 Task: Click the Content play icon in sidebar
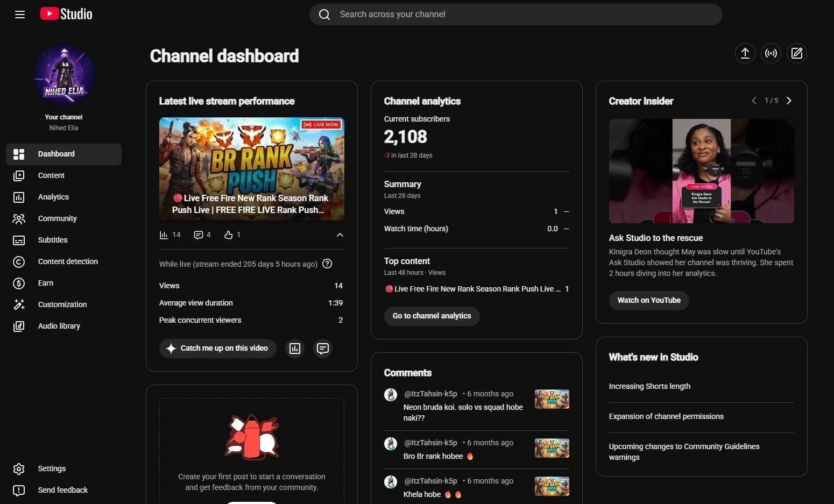click(19, 175)
